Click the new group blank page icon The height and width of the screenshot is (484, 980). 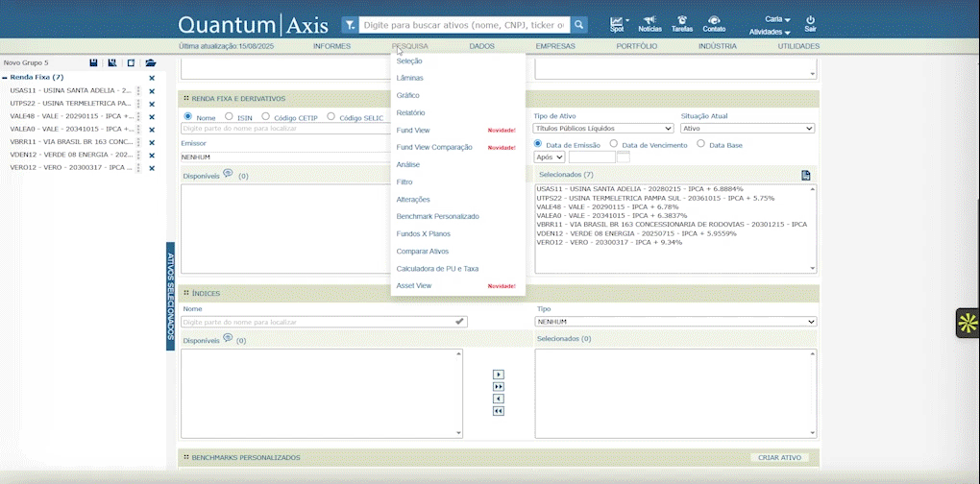[132, 63]
